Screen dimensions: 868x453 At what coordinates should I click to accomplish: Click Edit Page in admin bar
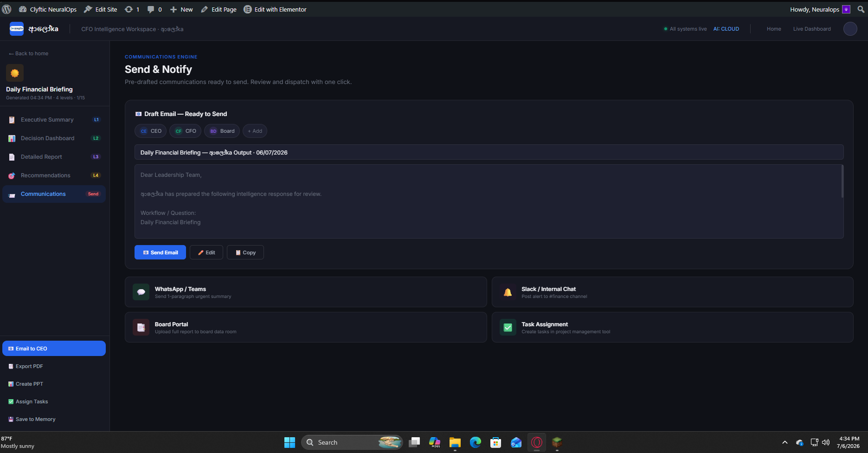(x=219, y=9)
